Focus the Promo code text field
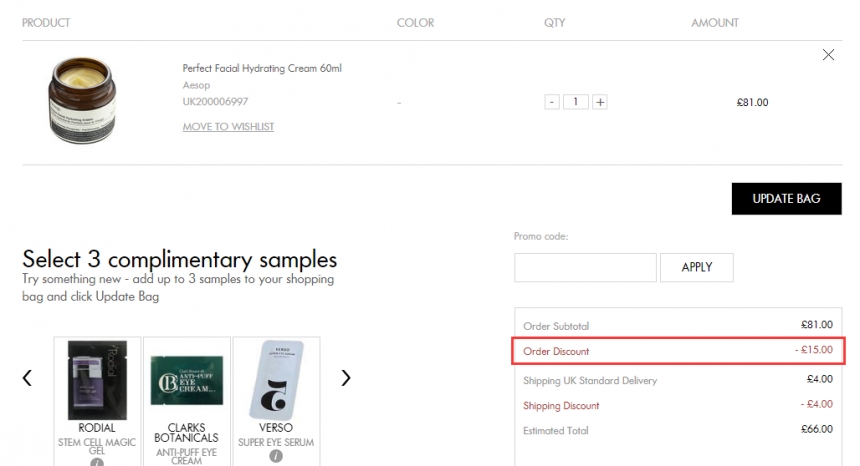Screen dimensions: 860x466 [585, 267]
